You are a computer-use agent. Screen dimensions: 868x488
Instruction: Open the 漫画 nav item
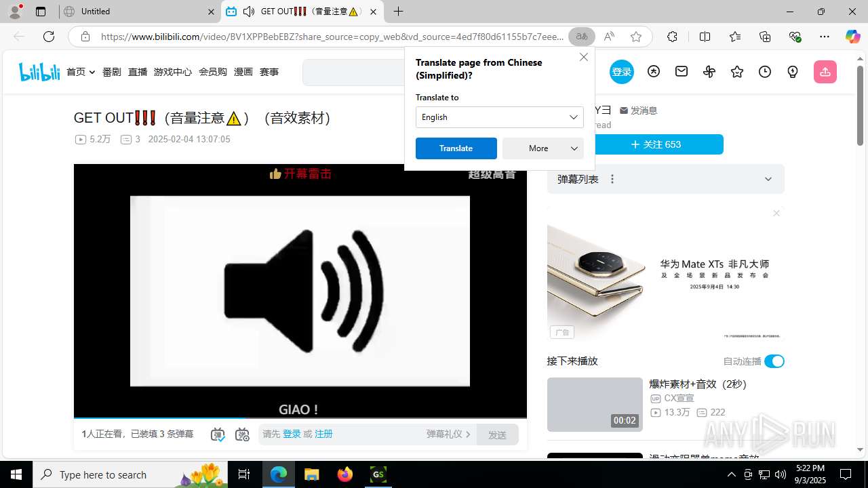(x=243, y=72)
